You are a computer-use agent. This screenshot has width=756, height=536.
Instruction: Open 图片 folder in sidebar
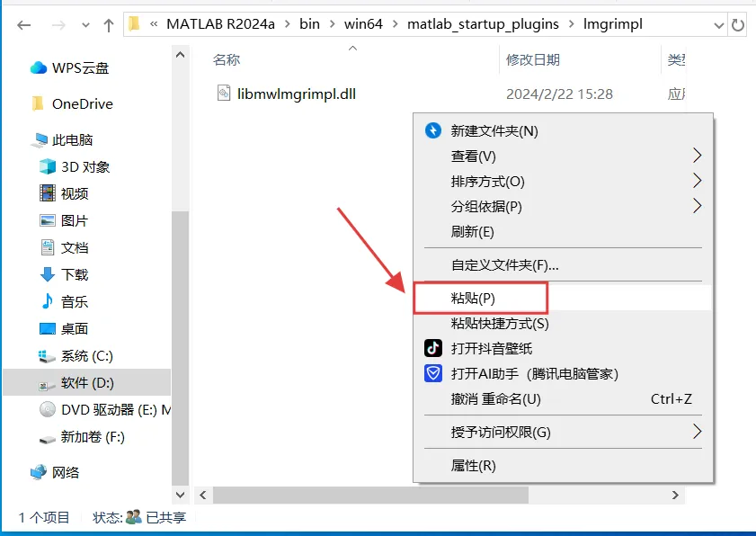(75, 221)
